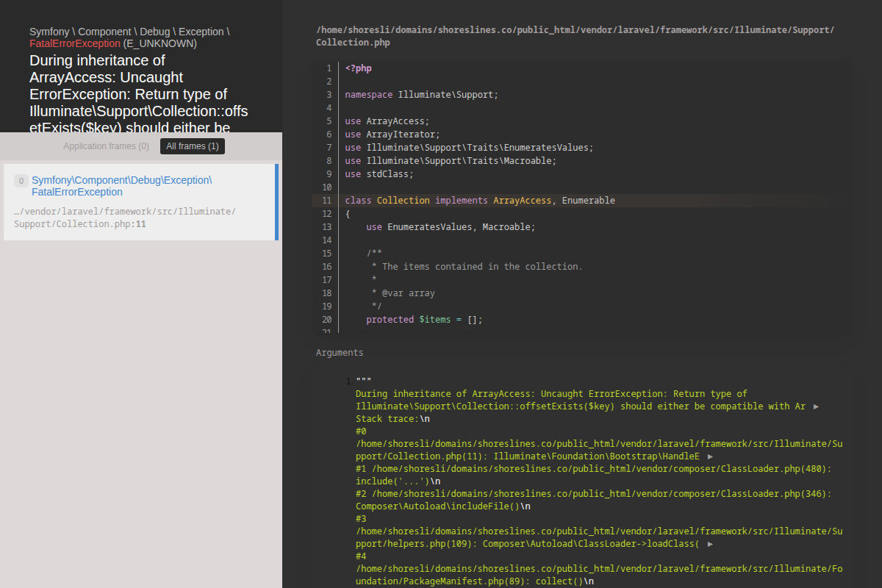Click line 'use Illuminate\Support\Traits\Macroable;'
The image size is (882, 588).
pyautogui.click(x=451, y=161)
